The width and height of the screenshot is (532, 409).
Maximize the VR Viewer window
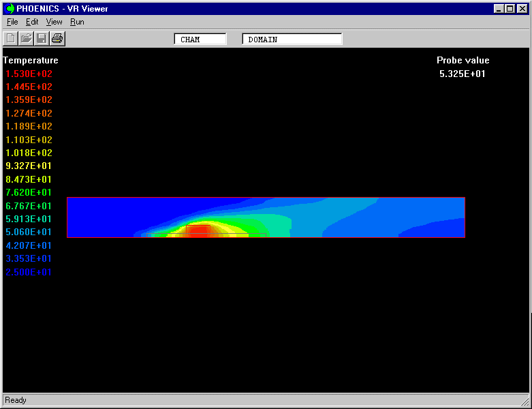510,9
